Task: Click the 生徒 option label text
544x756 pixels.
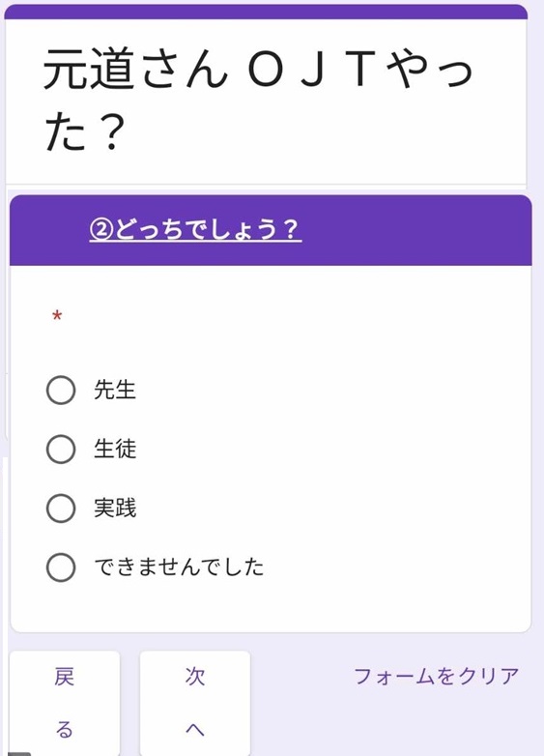Action: click(115, 449)
